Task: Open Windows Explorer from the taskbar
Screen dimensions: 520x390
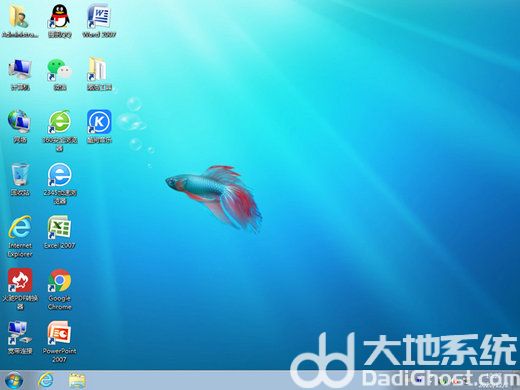Action: (x=77, y=380)
